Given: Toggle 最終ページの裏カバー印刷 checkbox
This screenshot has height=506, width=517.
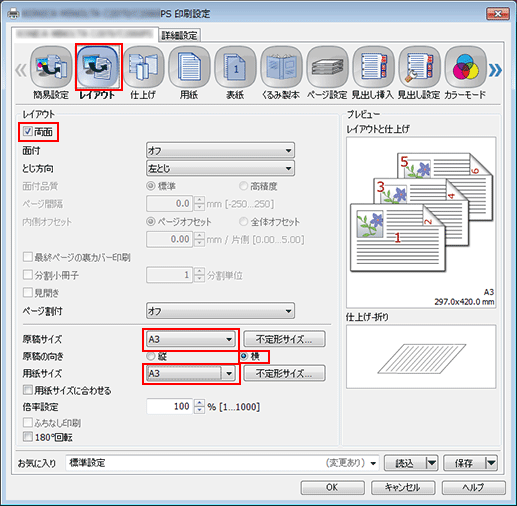Looking at the screenshot, I should coord(28,257).
